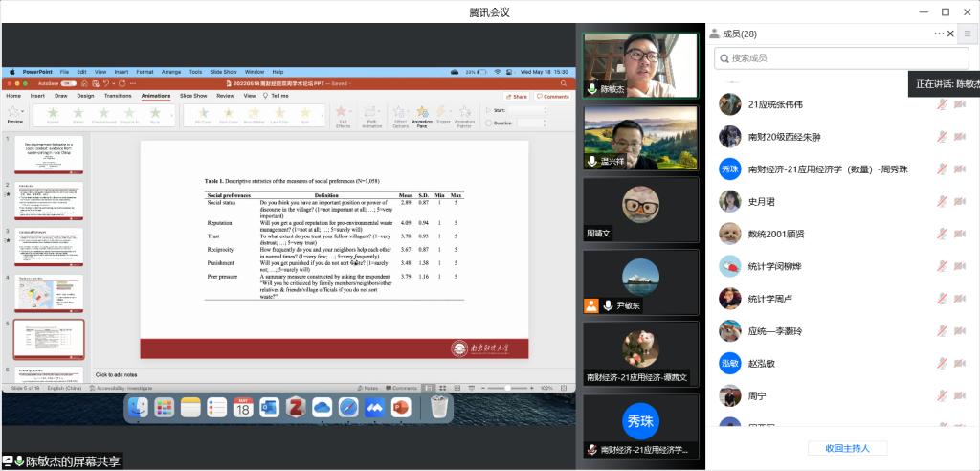Viewport: 980px width, 471px height.
Task: Click the camera-off icon for 赵泓敏
Action: (x=959, y=364)
